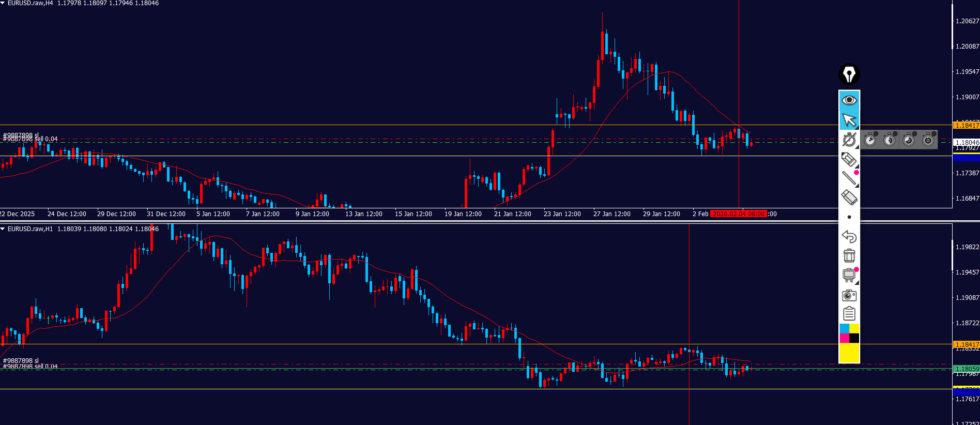Screen dimensions: 980x425
Task: Pick the cyan color swatch
Action: point(844,329)
